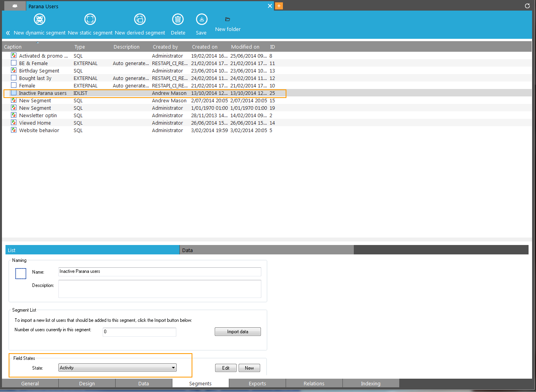Click the New static segment icon
The image size is (536, 392).
tap(90, 19)
